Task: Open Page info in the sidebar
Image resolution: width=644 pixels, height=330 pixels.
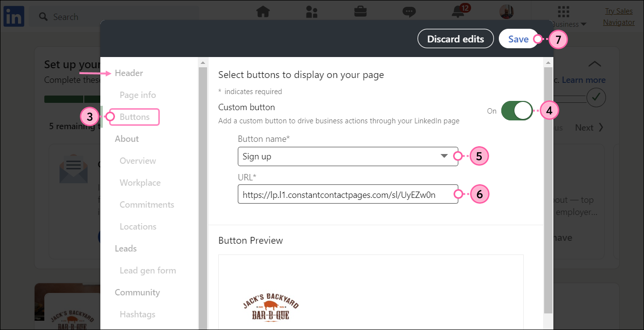Action: 138,95
